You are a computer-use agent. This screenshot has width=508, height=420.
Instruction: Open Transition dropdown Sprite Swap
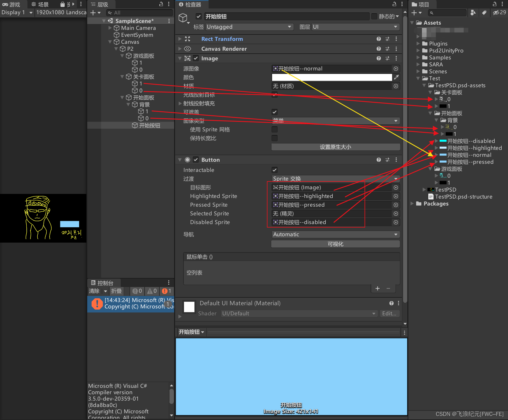point(336,179)
